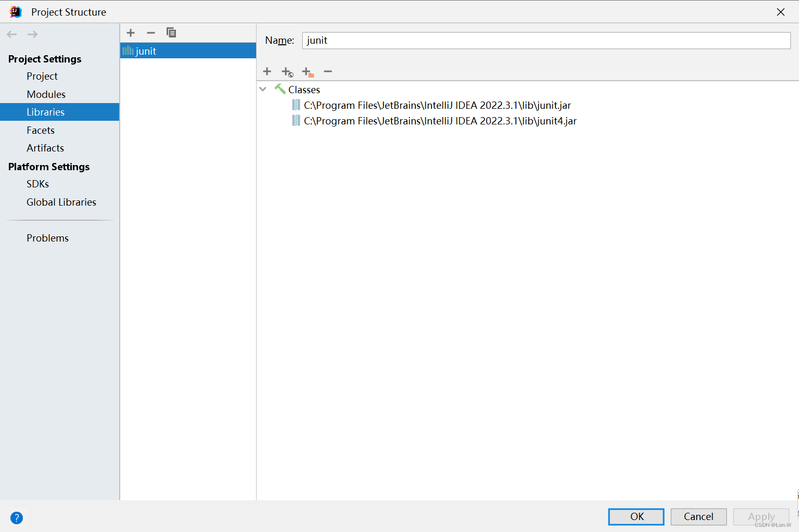Click the add new library plus icon
The width and height of the screenshot is (799, 532).
130,32
